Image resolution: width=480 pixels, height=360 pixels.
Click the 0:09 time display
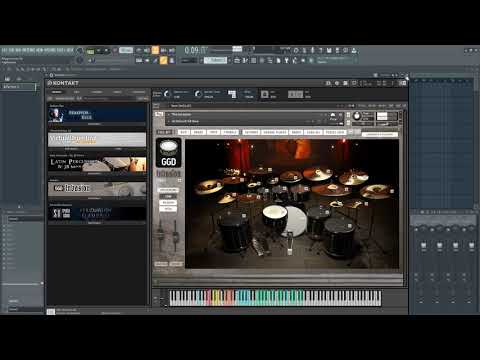click(x=195, y=50)
